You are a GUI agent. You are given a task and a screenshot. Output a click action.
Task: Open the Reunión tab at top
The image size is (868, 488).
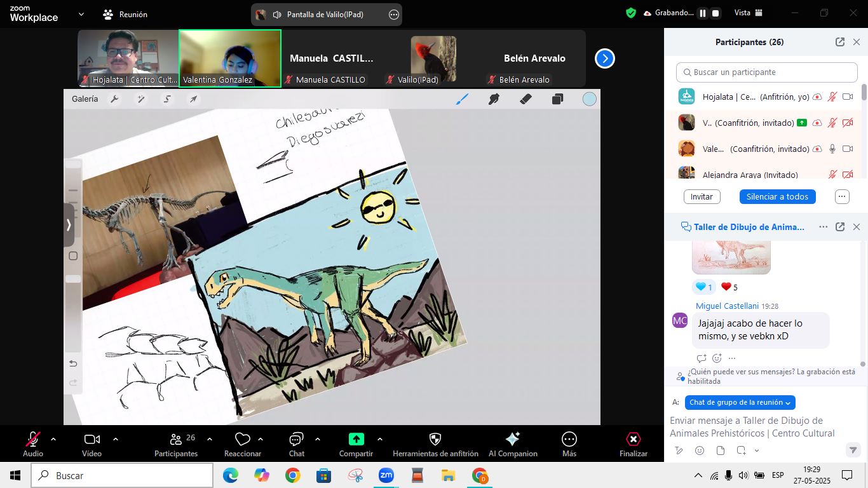(x=125, y=14)
